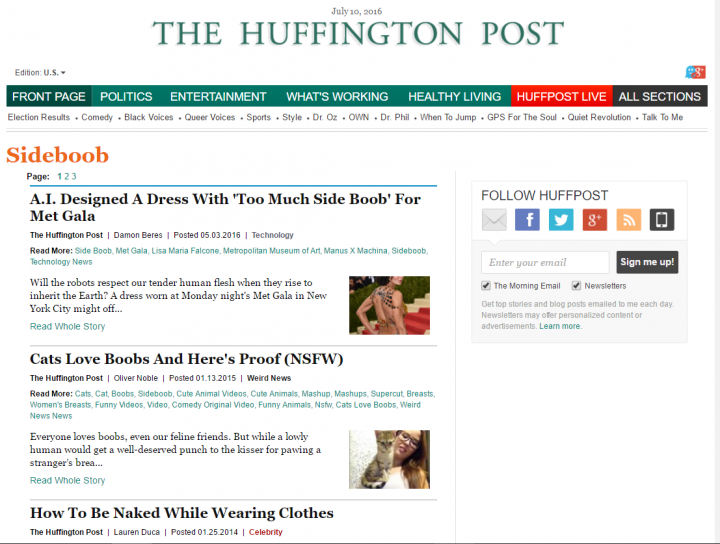Uncheck The Morning Email checkbox
720x544 pixels.
[x=486, y=286]
